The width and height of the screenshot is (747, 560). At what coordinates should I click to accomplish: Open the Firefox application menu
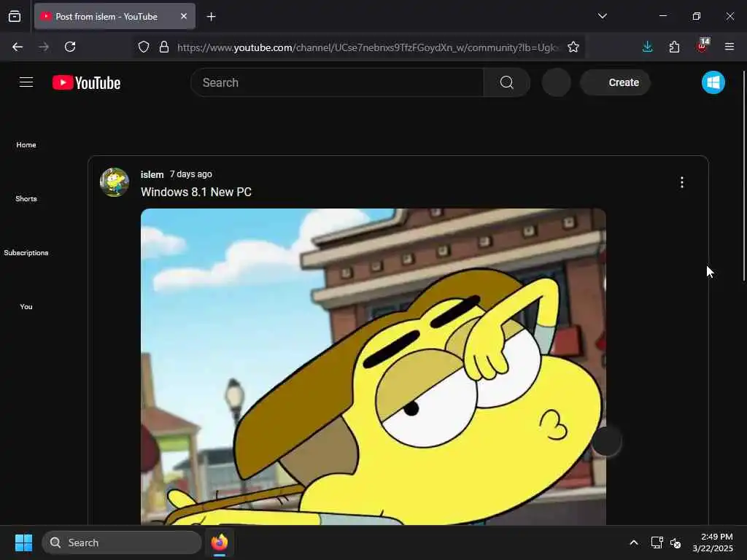coord(729,47)
